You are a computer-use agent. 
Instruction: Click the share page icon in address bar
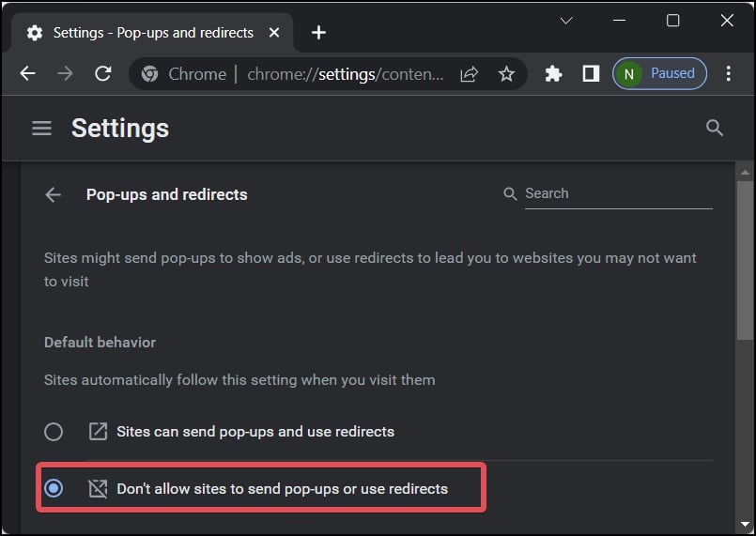pyautogui.click(x=470, y=74)
